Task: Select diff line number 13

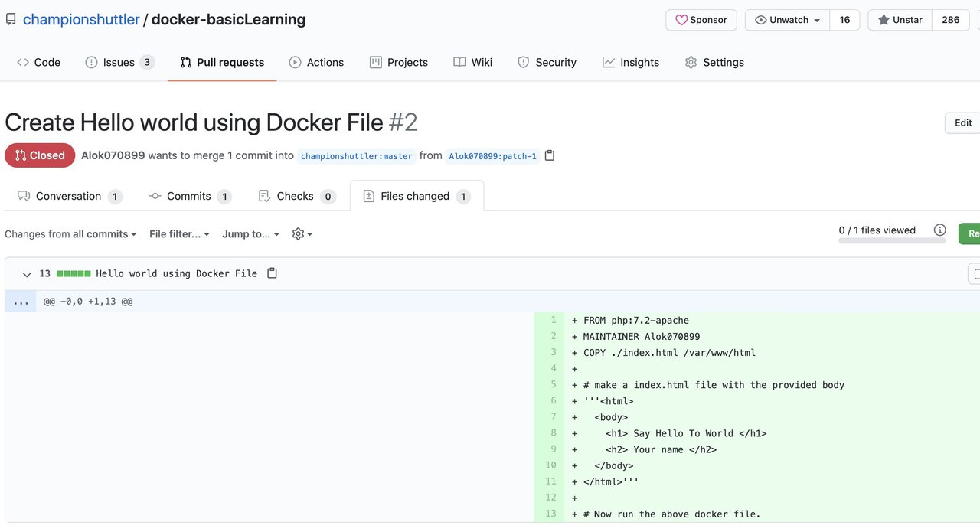Action: pos(549,514)
